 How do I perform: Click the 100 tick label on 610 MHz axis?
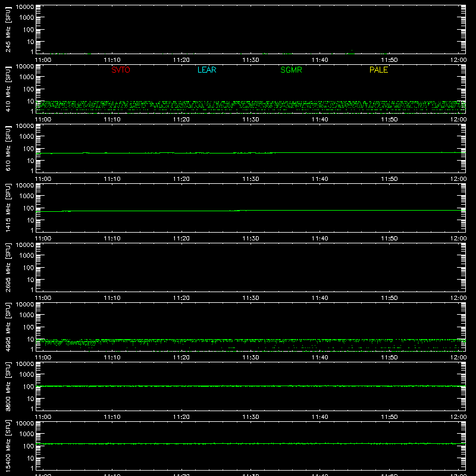pyautogui.click(x=29, y=149)
